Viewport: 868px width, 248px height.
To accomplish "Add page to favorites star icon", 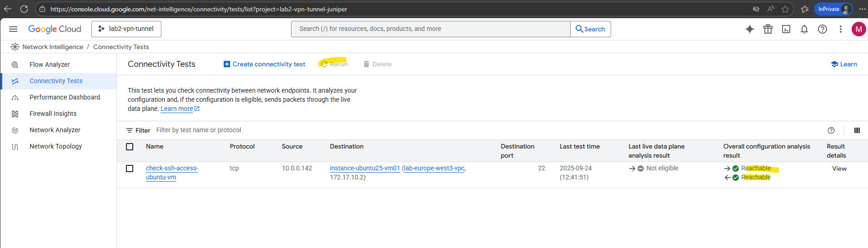I will (785, 9).
